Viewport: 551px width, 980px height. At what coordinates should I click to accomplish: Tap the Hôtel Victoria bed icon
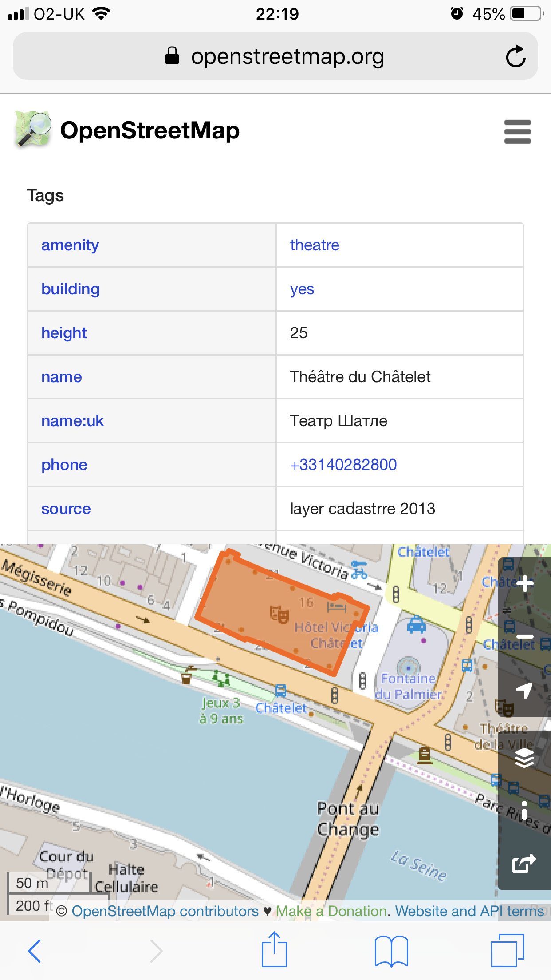pyautogui.click(x=336, y=606)
